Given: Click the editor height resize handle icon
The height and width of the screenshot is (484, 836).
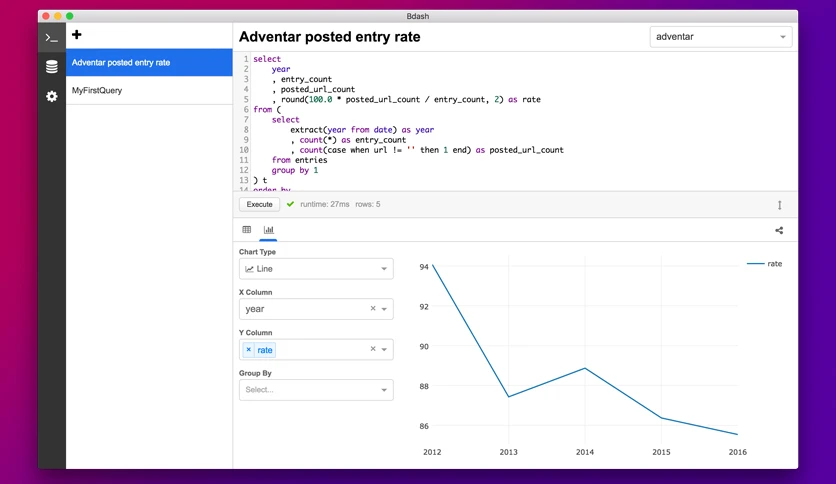Looking at the screenshot, I should (x=779, y=205).
